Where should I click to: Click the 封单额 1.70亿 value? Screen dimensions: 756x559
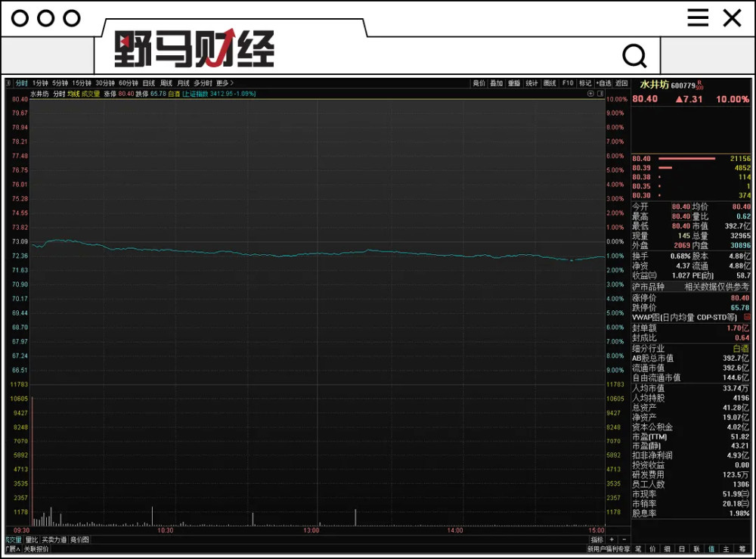point(738,328)
